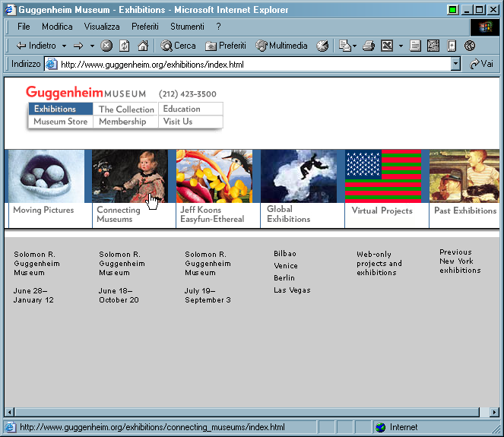The width and height of the screenshot is (504, 437).
Task: Click the horizontal scrollbar right arrow
Action: coord(495,412)
